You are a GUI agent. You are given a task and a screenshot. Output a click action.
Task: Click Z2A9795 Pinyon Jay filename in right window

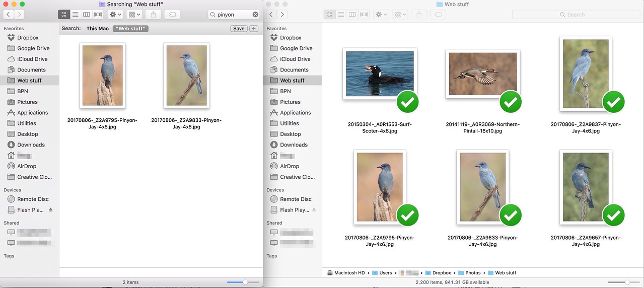(x=380, y=241)
